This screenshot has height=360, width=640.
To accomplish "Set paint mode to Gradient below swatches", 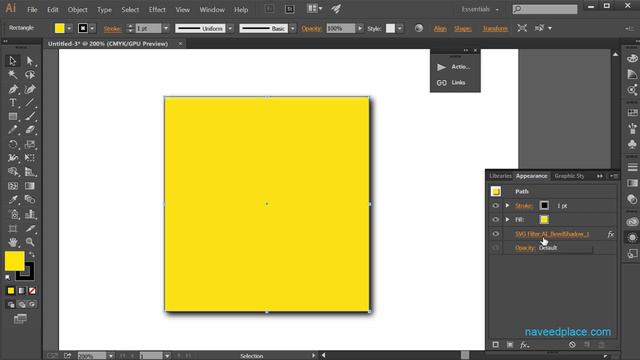I will pos(22,291).
